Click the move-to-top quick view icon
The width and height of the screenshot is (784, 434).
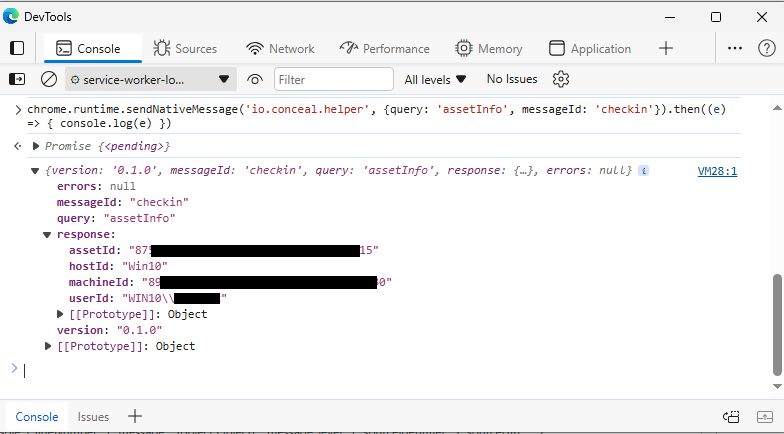tap(731, 416)
